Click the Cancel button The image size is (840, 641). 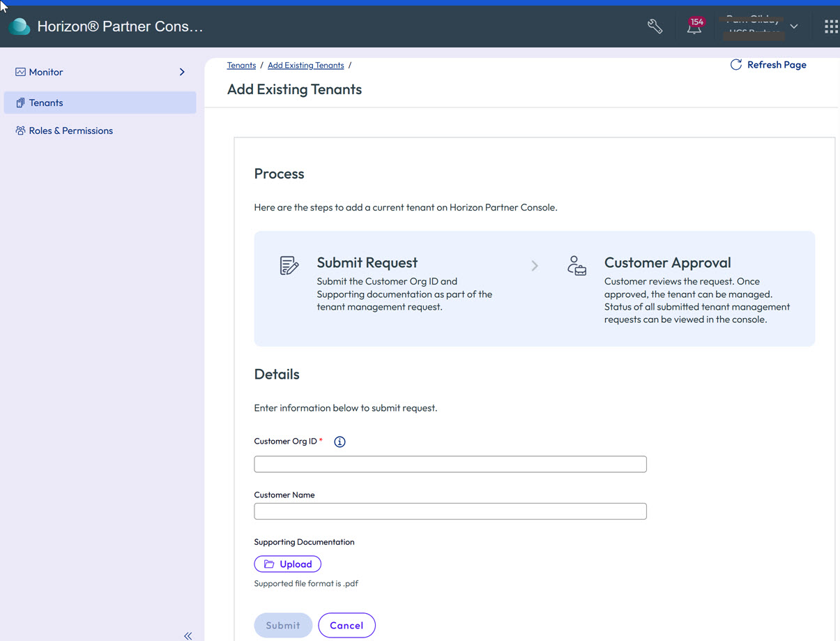pos(346,626)
